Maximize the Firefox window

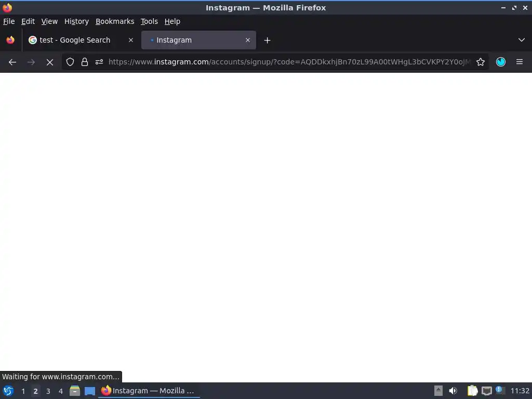(x=514, y=7)
